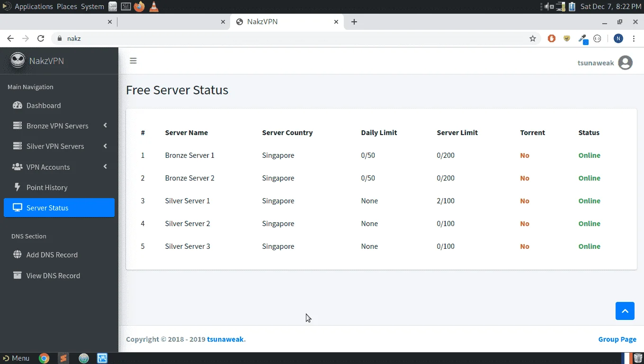Open the tsunaweak user avatar
The width and height of the screenshot is (644, 364).
(625, 63)
